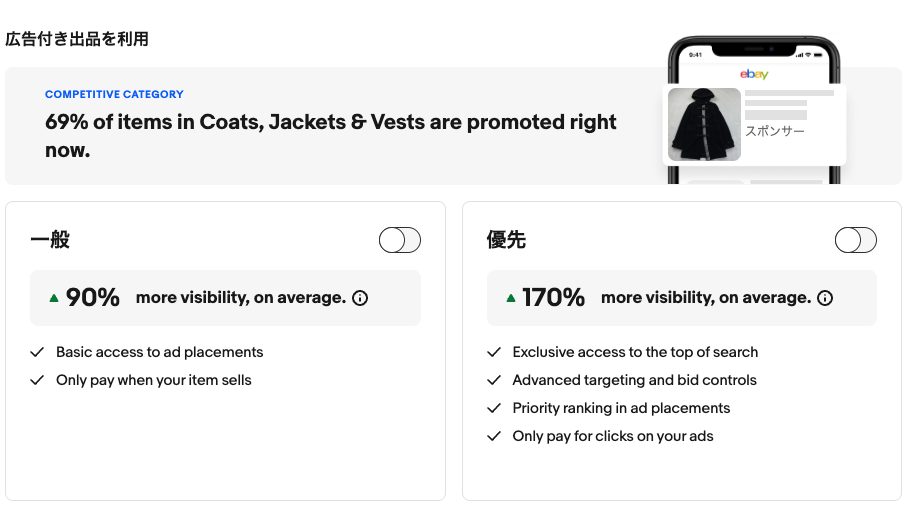Click the green arrow beside 90%

[54, 298]
